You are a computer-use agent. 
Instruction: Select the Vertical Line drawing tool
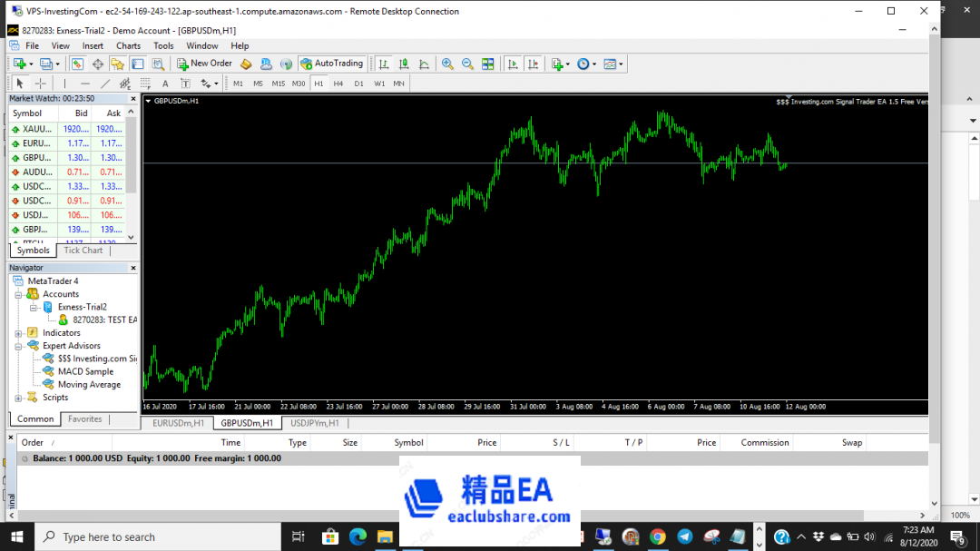coord(64,84)
